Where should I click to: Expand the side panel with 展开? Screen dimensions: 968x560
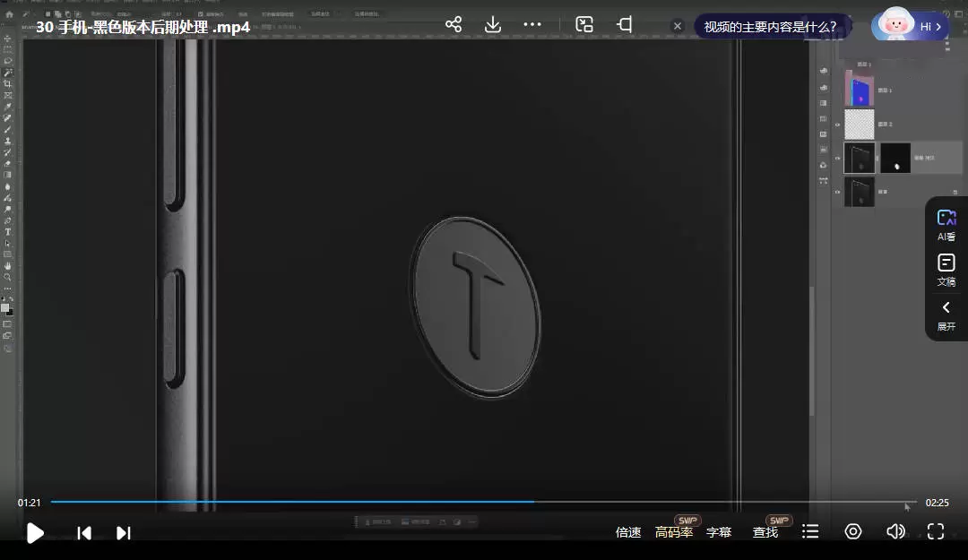coord(946,314)
